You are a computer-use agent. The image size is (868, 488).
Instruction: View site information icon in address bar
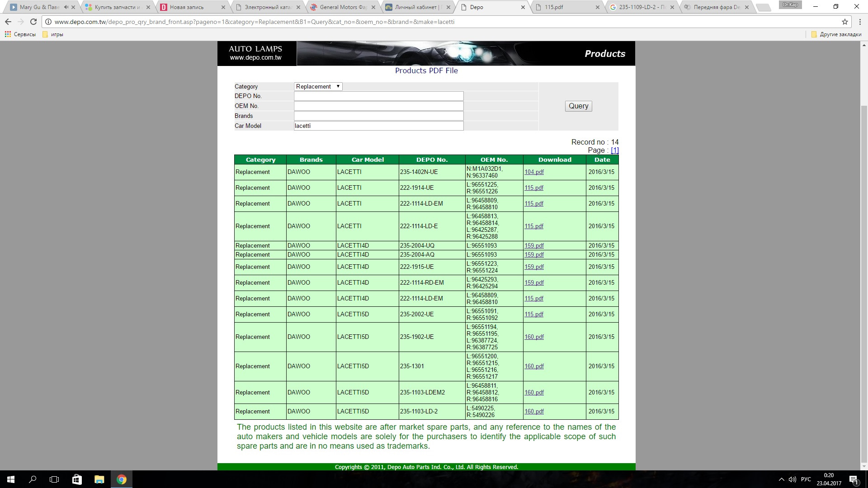click(x=48, y=22)
